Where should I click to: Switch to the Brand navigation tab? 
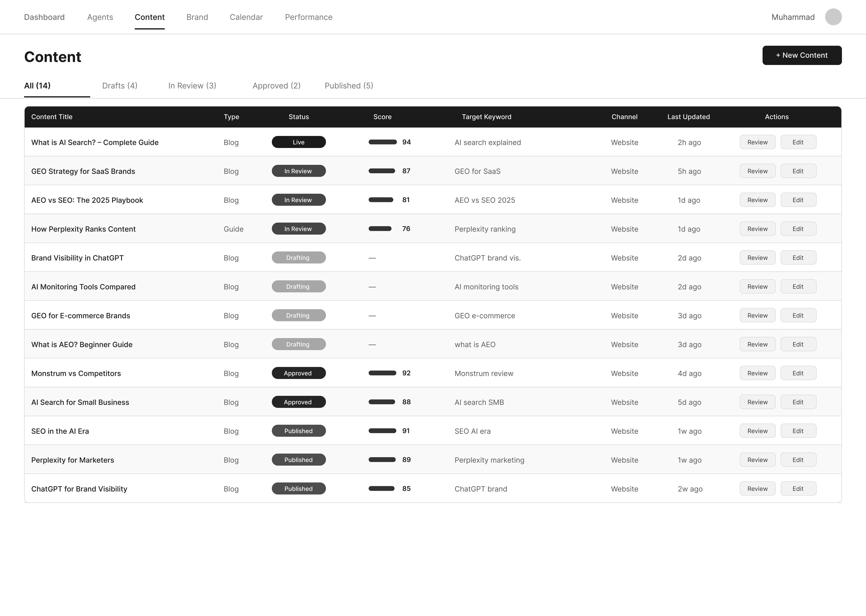pos(197,17)
